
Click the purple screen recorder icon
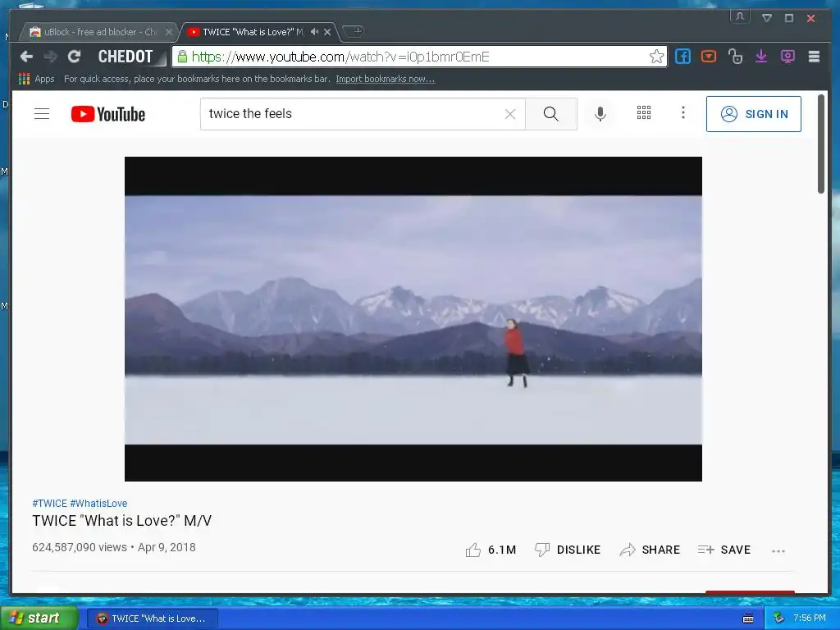[x=787, y=57]
